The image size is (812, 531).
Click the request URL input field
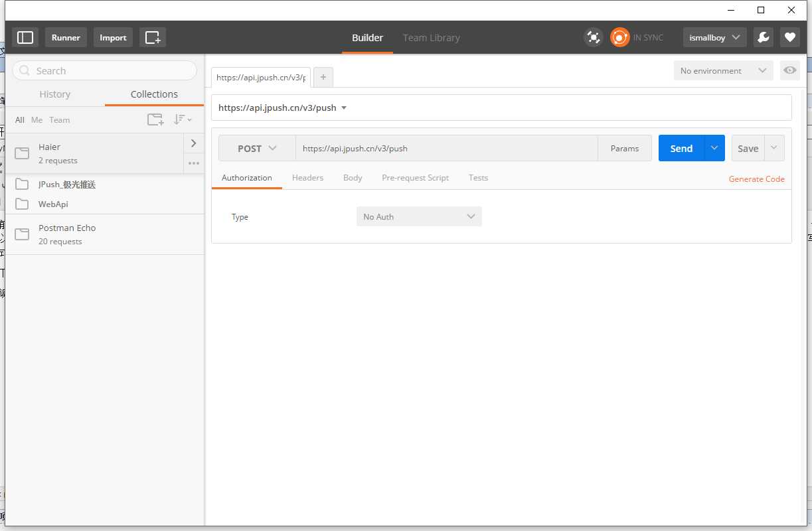click(447, 148)
